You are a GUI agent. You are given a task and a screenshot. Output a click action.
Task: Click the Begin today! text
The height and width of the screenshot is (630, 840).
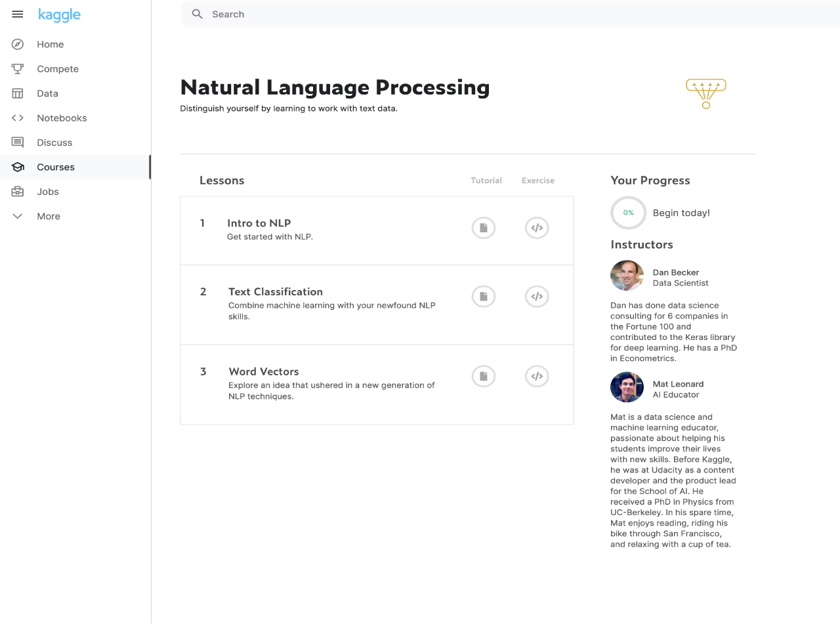(x=681, y=213)
